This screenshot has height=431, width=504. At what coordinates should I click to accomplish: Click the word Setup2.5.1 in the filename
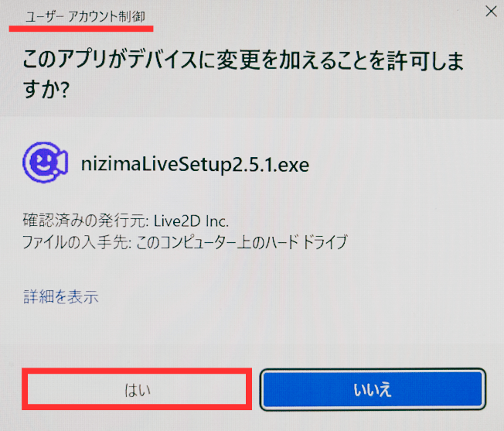pos(226,165)
